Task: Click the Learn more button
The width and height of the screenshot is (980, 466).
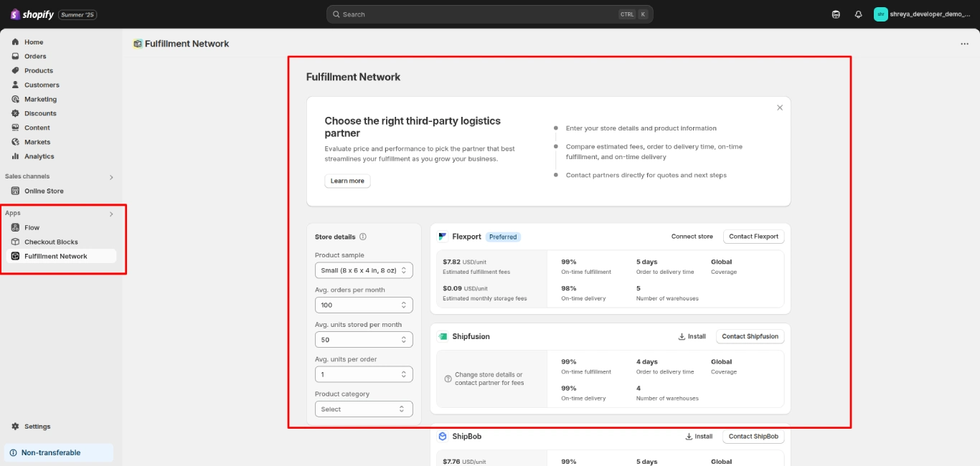Action: [347, 181]
